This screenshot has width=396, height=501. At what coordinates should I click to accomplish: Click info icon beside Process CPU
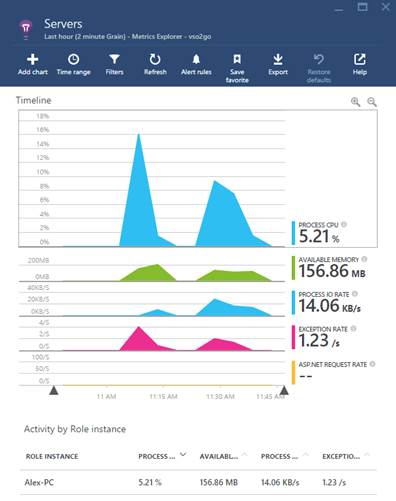pyautogui.click(x=344, y=224)
